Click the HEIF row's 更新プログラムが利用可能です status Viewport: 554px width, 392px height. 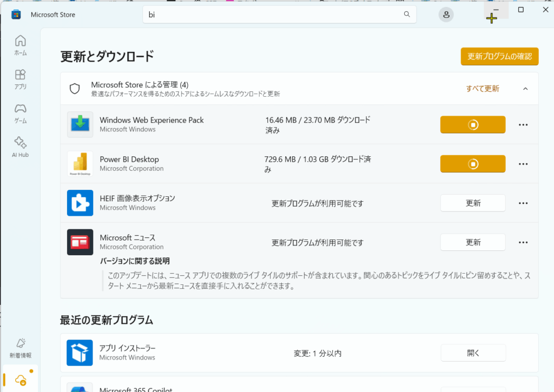click(x=317, y=203)
